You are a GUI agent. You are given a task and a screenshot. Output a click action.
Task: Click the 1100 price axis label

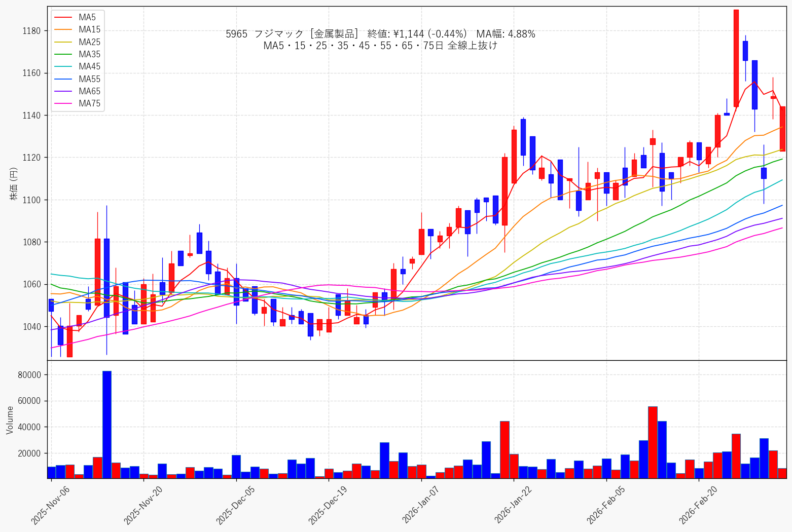(32, 200)
